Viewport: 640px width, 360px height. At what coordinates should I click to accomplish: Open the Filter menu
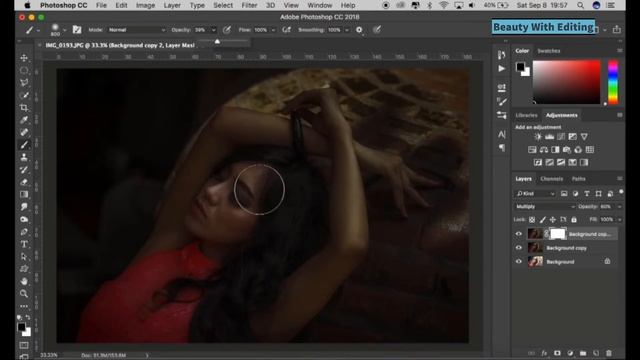pyautogui.click(x=249, y=5)
